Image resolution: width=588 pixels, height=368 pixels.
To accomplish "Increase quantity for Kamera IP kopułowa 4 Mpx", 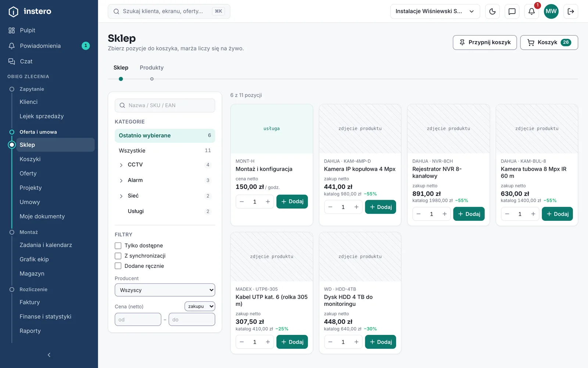I will (x=356, y=207).
